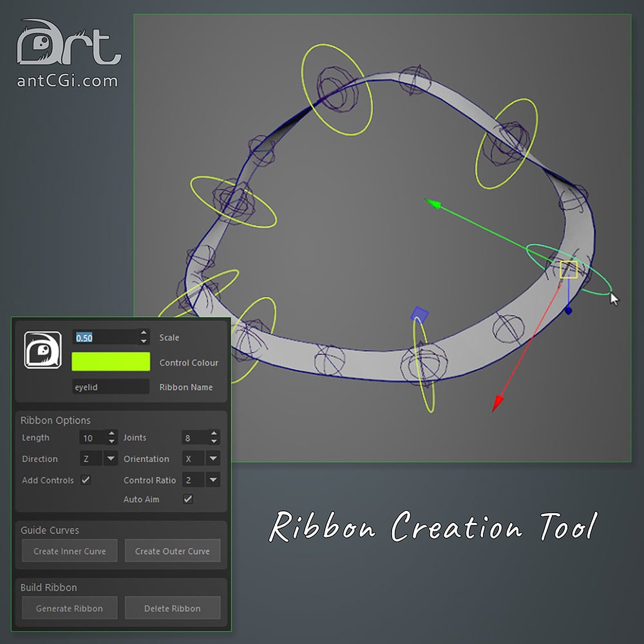
Task: Decrease Joints value with its down arrow
Action: pos(214,441)
